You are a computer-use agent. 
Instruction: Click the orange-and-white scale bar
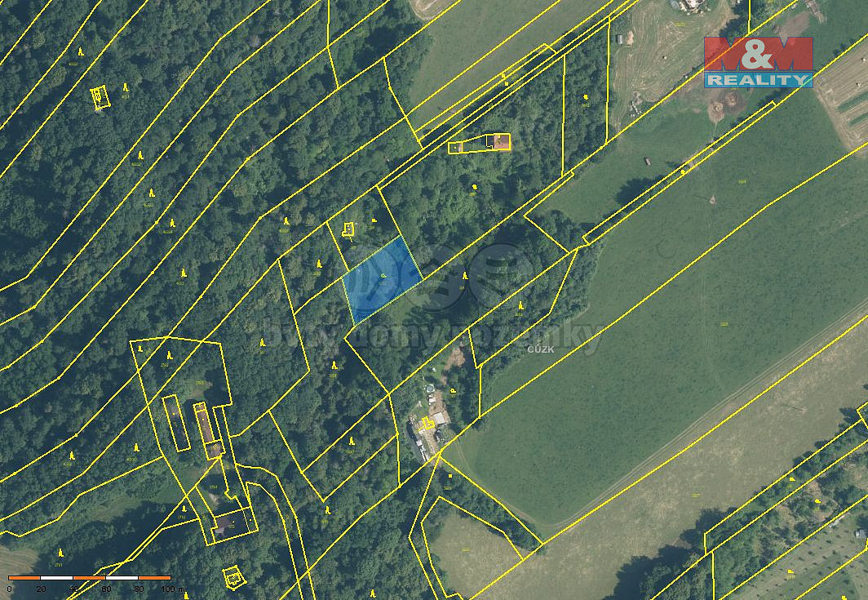pos(89,578)
